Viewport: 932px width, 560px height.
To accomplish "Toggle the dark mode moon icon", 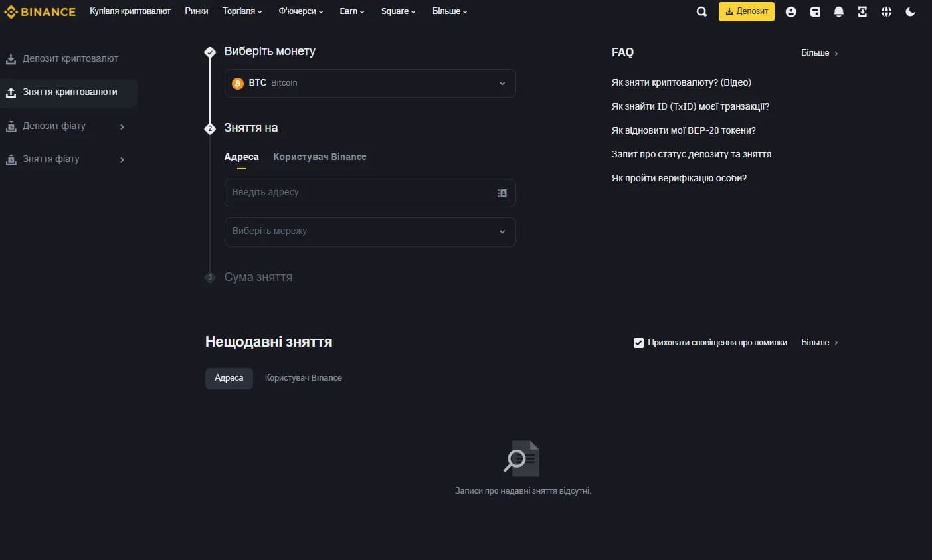I will [910, 11].
